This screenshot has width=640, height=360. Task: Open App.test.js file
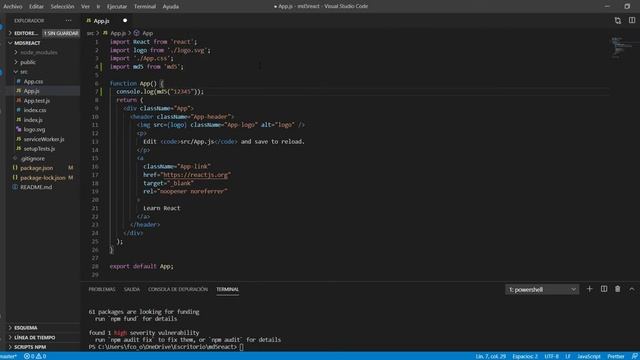[x=36, y=100]
